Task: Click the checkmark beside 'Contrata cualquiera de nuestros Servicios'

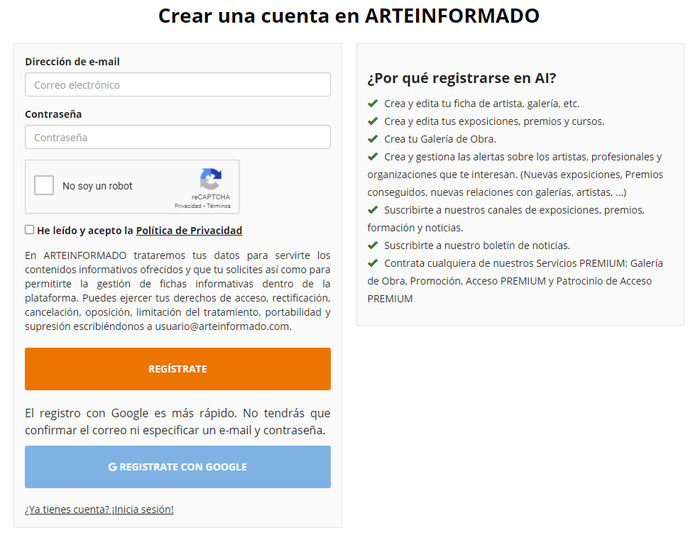Action: (x=373, y=263)
